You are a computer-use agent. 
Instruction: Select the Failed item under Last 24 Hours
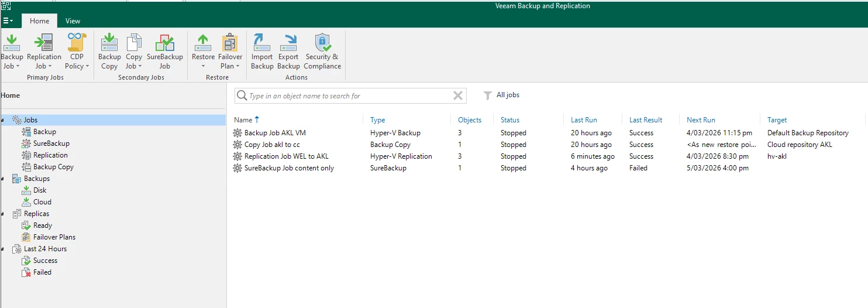coord(42,272)
